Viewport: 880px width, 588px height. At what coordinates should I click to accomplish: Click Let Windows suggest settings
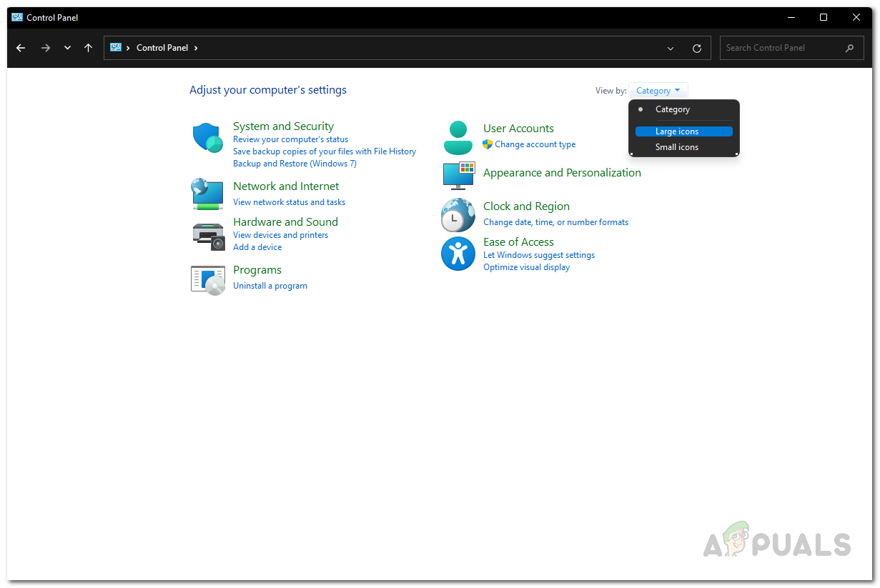[x=539, y=255]
